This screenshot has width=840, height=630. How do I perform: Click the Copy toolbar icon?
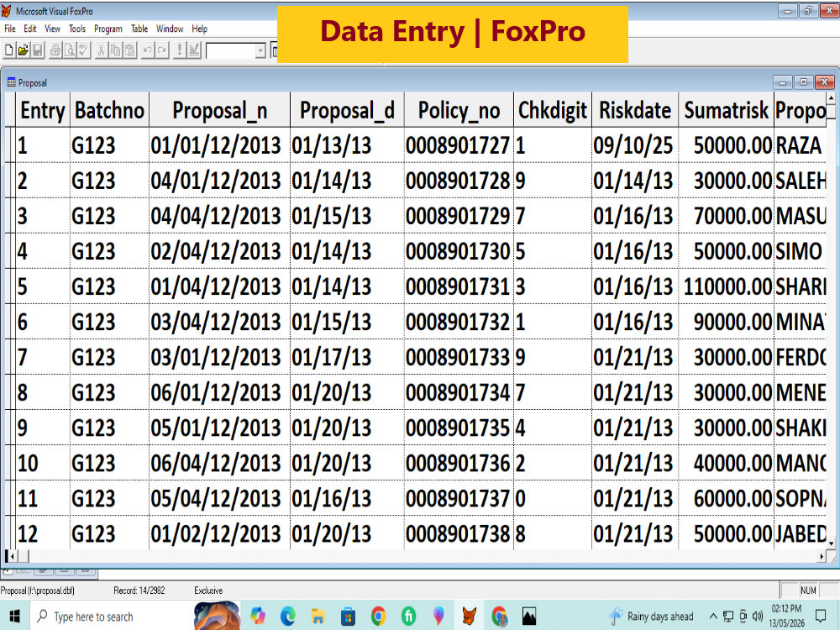pyautogui.click(x=115, y=50)
